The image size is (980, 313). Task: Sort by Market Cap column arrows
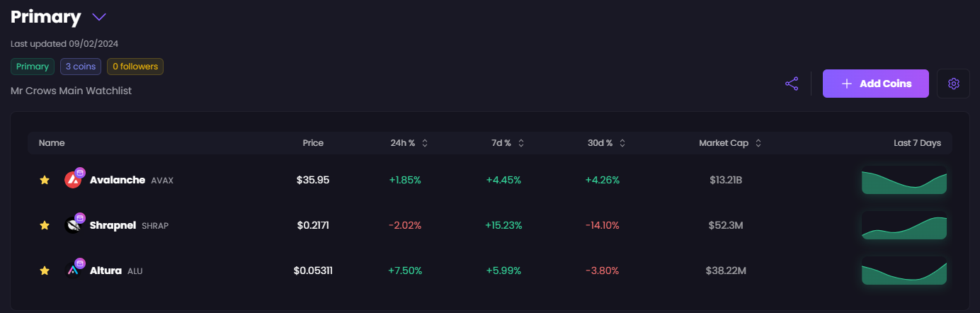point(758,143)
